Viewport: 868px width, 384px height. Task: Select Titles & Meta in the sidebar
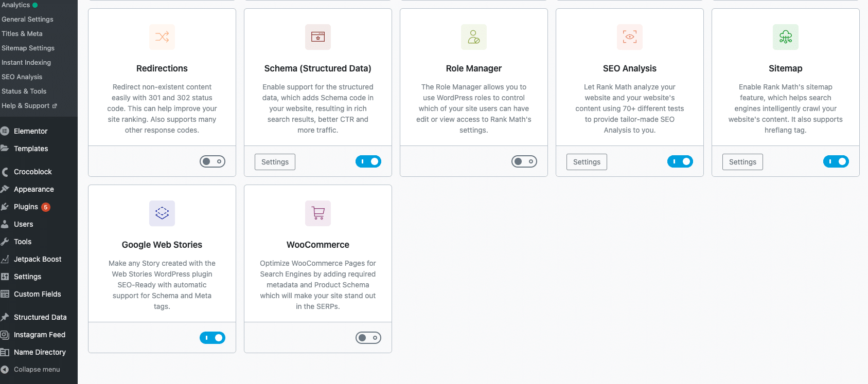click(22, 33)
